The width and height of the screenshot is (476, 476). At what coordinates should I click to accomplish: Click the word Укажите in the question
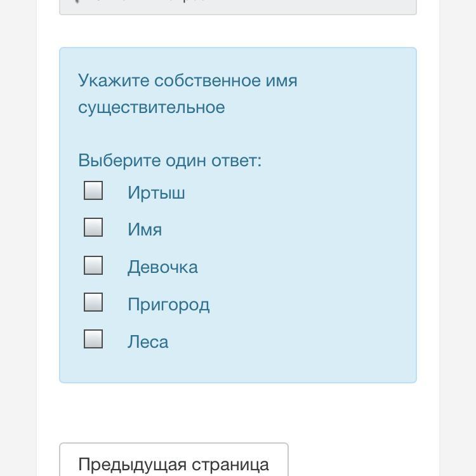pos(113,81)
